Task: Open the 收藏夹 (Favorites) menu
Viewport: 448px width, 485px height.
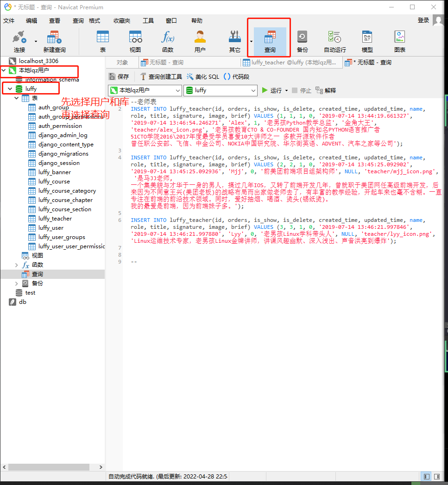Action: (x=122, y=21)
